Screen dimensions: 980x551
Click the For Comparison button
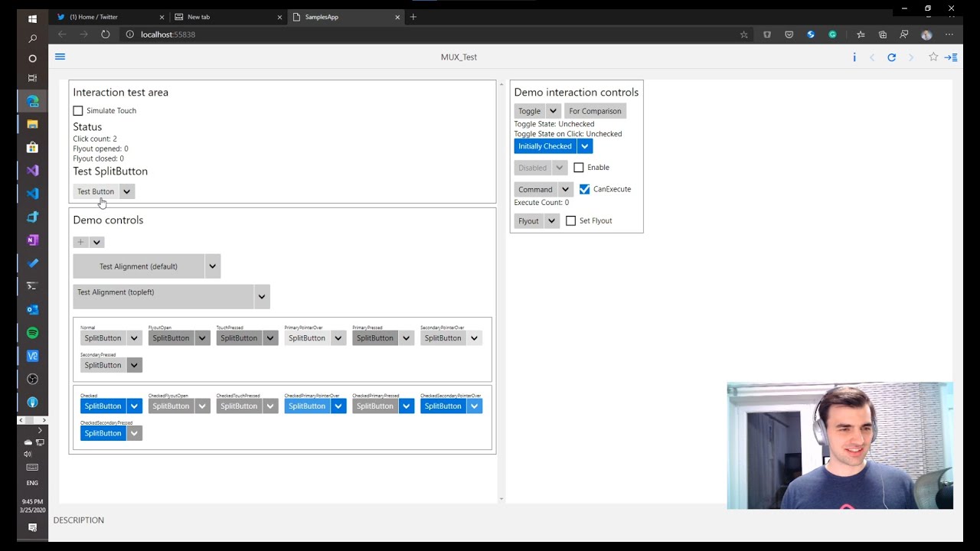point(595,111)
